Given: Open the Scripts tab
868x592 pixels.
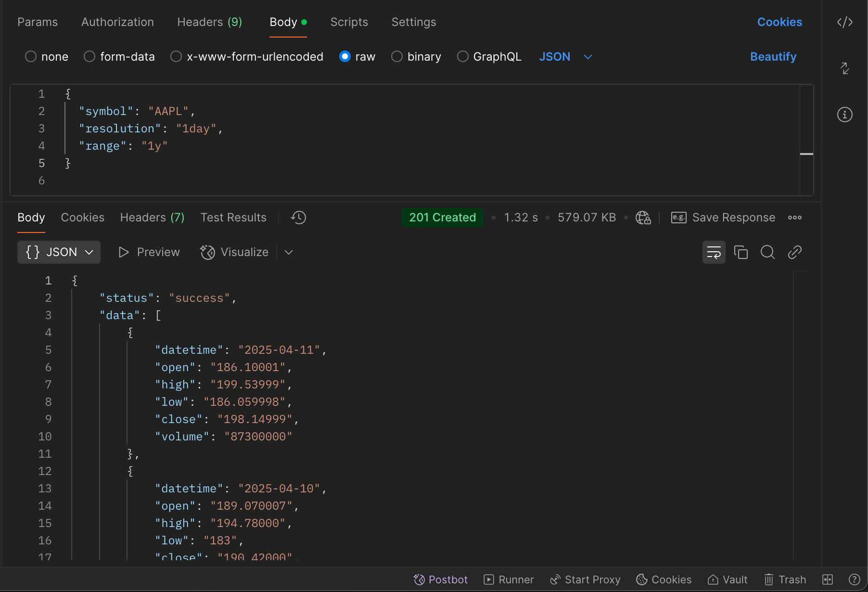Looking at the screenshot, I should (x=349, y=22).
